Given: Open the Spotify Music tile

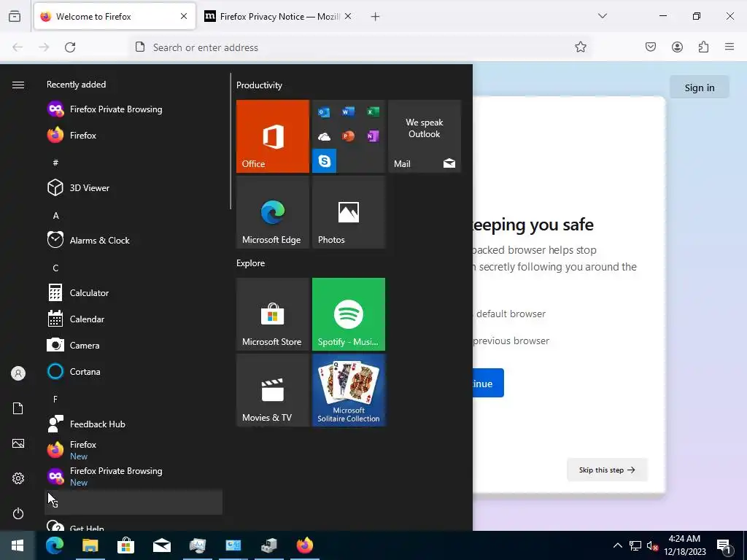Looking at the screenshot, I should (x=348, y=314).
